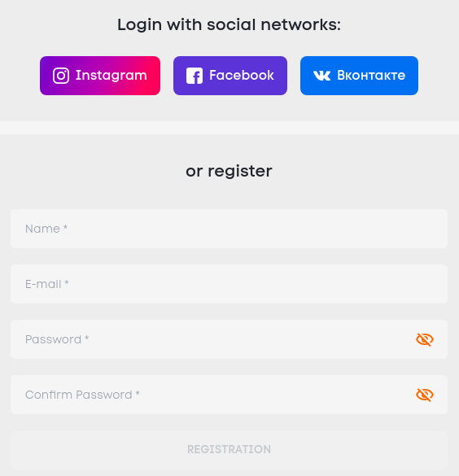Click the 'Instagram' label on the gradient button
This screenshot has height=476, width=459.
[x=111, y=76]
